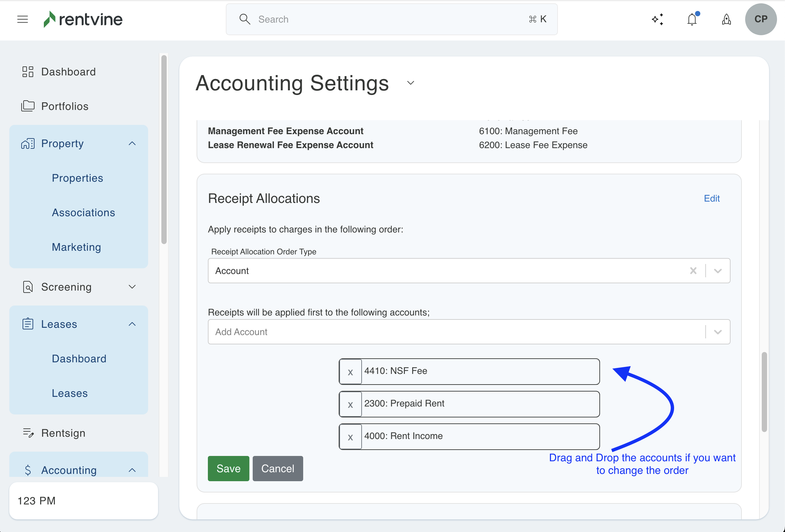The width and height of the screenshot is (785, 532).
Task: Click the Search input field
Action: [x=389, y=19]
